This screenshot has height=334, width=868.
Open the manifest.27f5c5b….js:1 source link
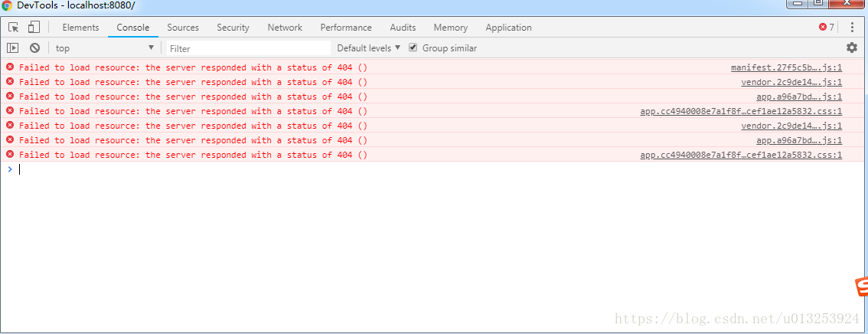(786, 67)
